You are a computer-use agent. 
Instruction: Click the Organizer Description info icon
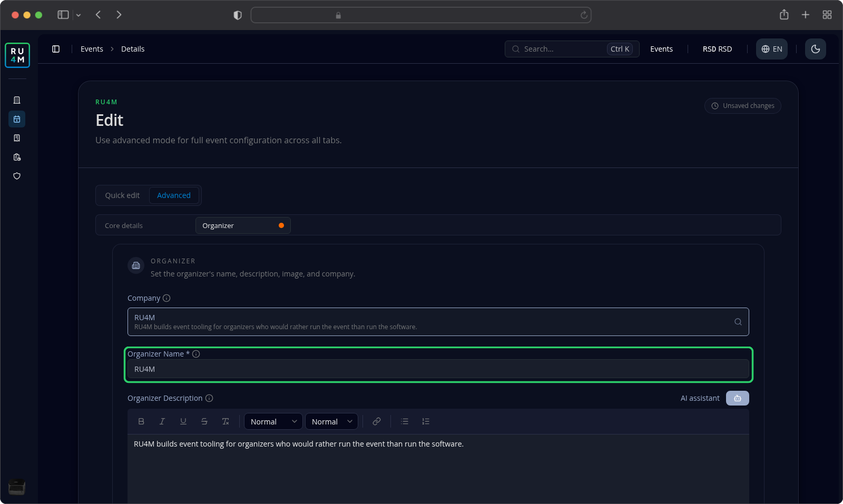tap(209, 398)
